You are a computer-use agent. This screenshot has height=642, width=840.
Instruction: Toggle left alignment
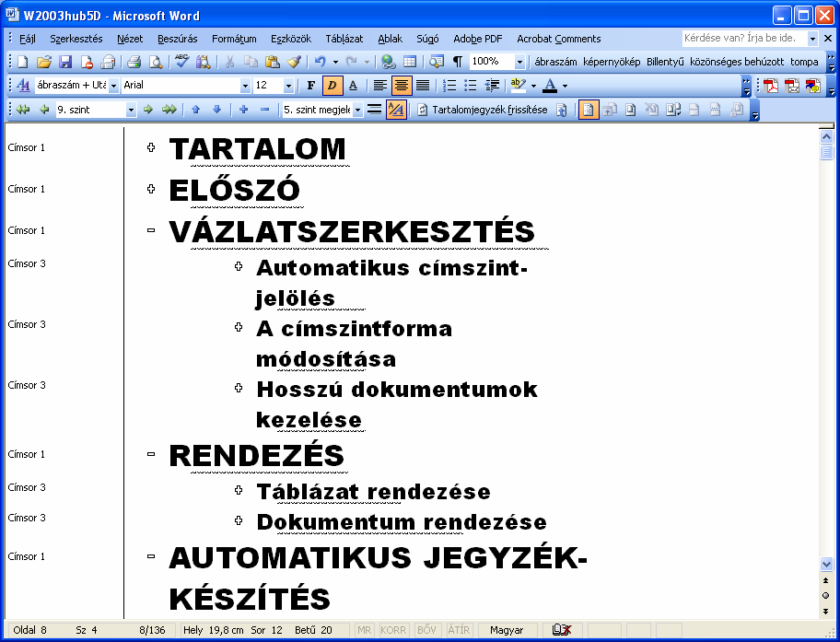(379, 85)
